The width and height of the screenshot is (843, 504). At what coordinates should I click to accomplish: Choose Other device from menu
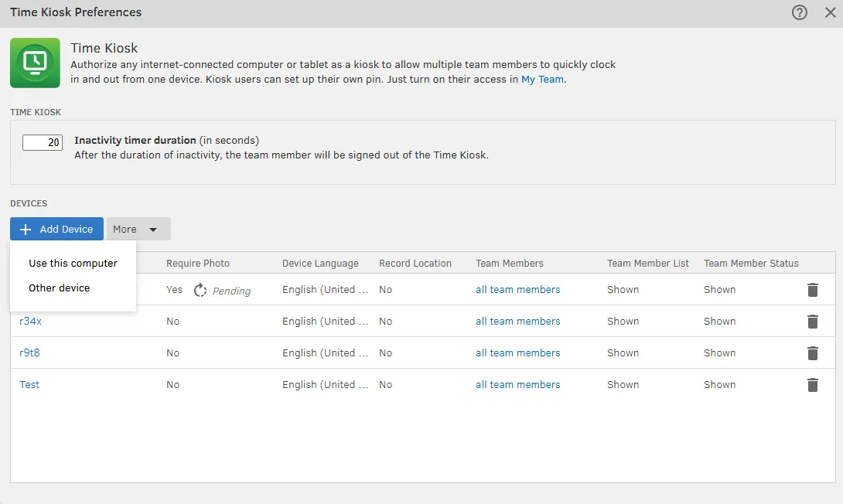tap(59, 288)
